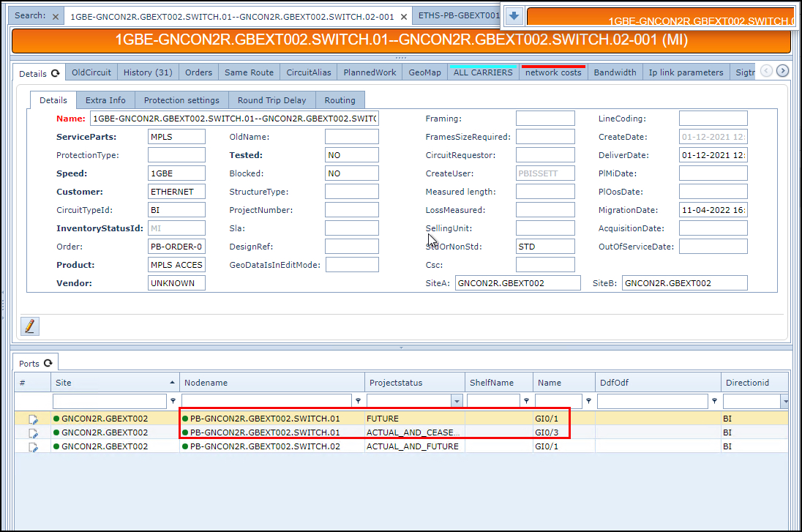Refresh the Ports panel via reload icon
Image resolution: width=802 pixels, height=532 pixels.
(x=48, y=363)
